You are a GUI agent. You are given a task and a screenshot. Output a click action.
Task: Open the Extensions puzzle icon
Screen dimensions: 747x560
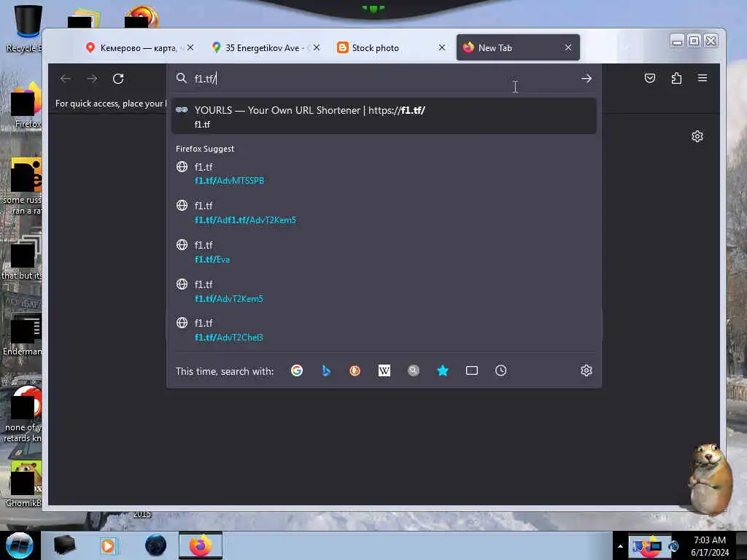(676, 78)
